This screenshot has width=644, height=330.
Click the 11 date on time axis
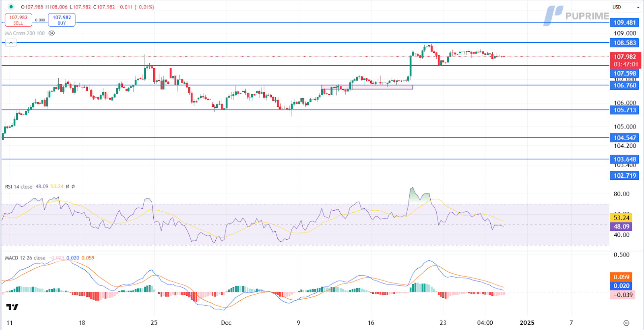10,323
